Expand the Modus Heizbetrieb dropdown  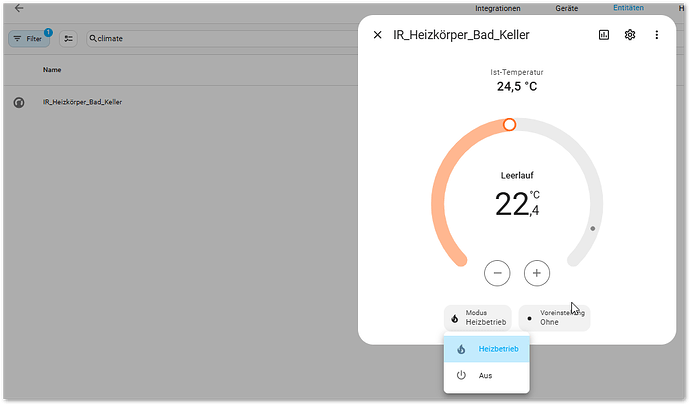point(478,318)
